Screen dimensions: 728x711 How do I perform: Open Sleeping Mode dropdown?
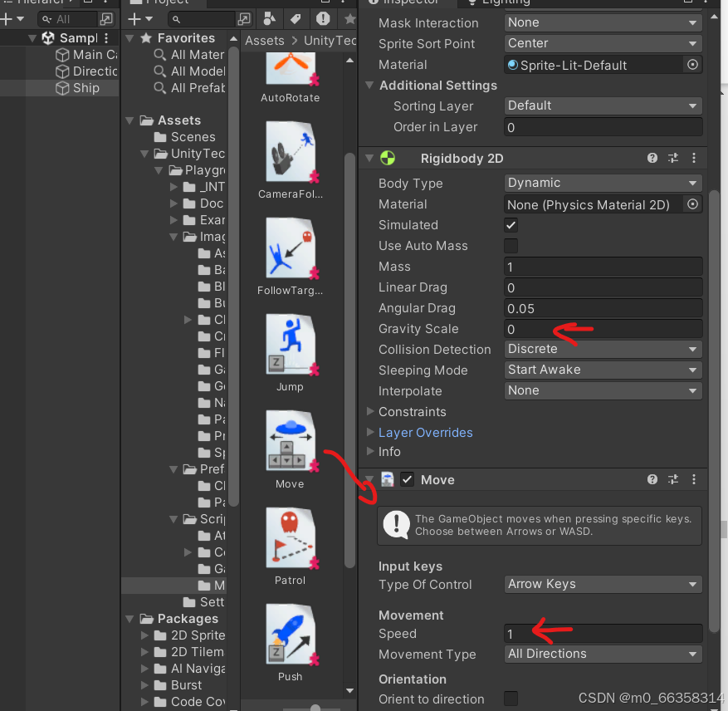(x=603, y=370)
